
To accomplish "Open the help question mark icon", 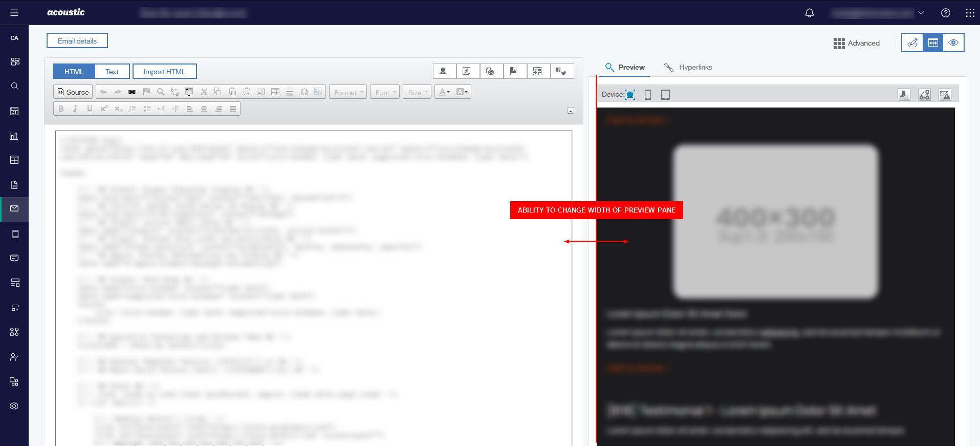I will point(945,13).
